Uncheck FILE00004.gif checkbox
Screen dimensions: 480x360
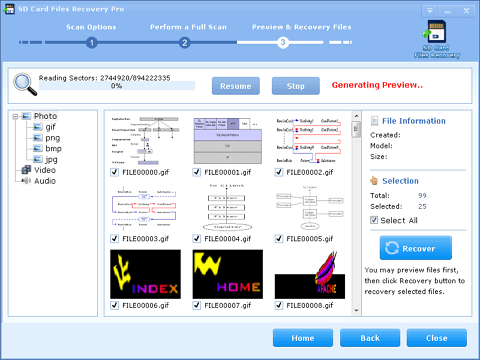197,239
